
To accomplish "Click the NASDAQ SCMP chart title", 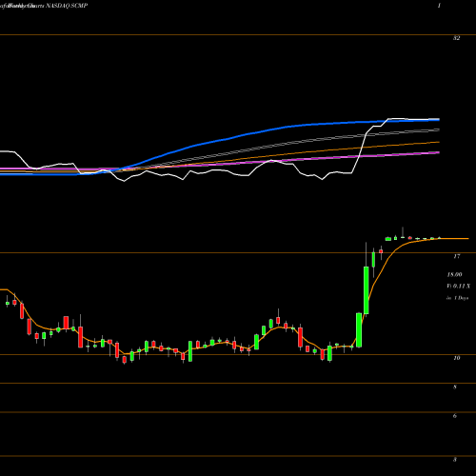I will pyautogui.click(x=67, y=6).
